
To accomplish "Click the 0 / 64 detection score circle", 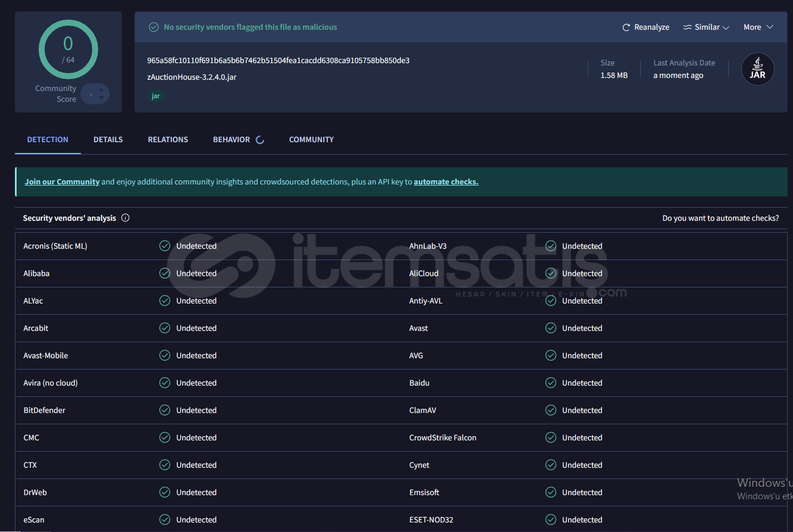I will pos(68,49).
